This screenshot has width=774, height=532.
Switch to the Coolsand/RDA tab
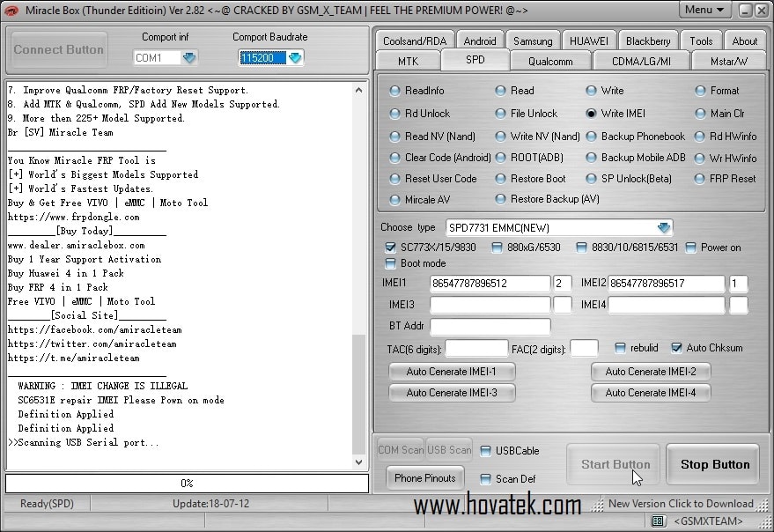tap(415, 41)
